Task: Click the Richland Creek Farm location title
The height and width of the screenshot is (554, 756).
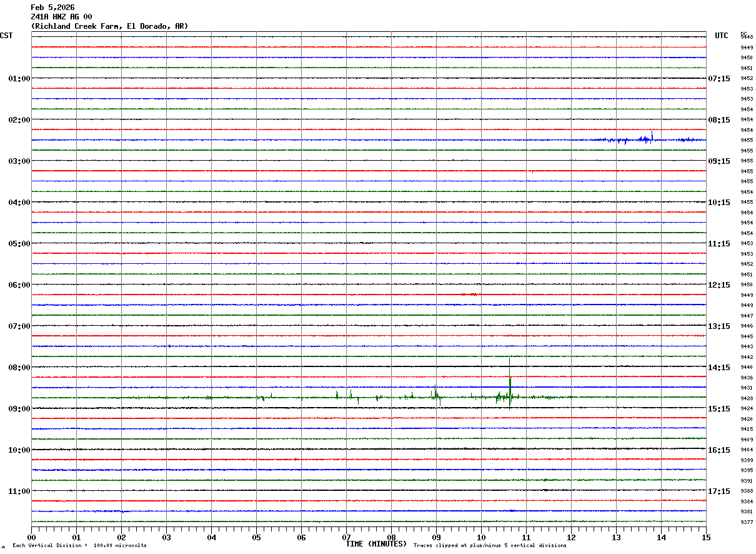Action: tap(109, 26)
